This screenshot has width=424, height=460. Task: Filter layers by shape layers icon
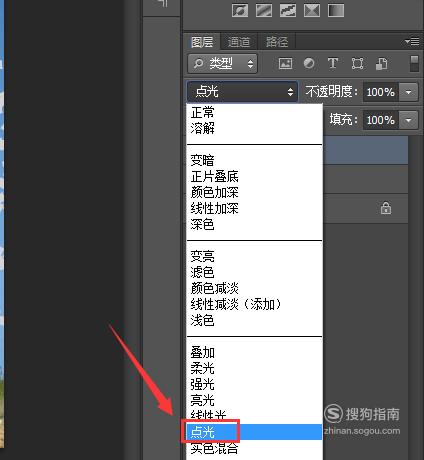(357, 63)
